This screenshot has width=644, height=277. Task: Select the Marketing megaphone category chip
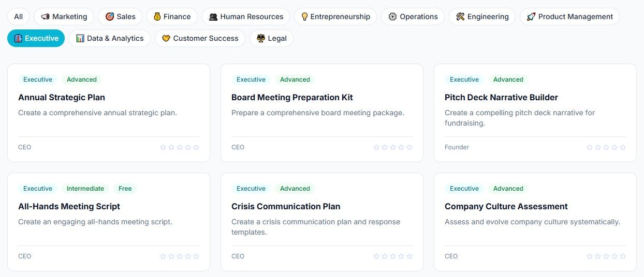(64, 17)
